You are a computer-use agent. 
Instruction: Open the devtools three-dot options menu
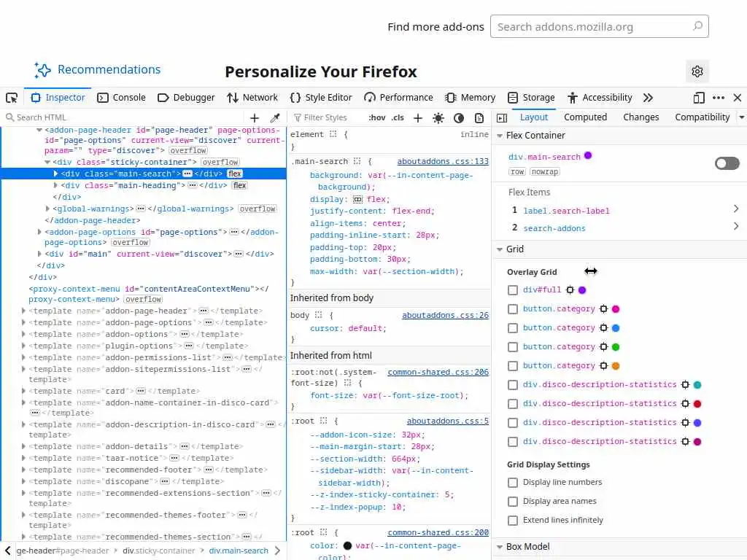point(719,98)
